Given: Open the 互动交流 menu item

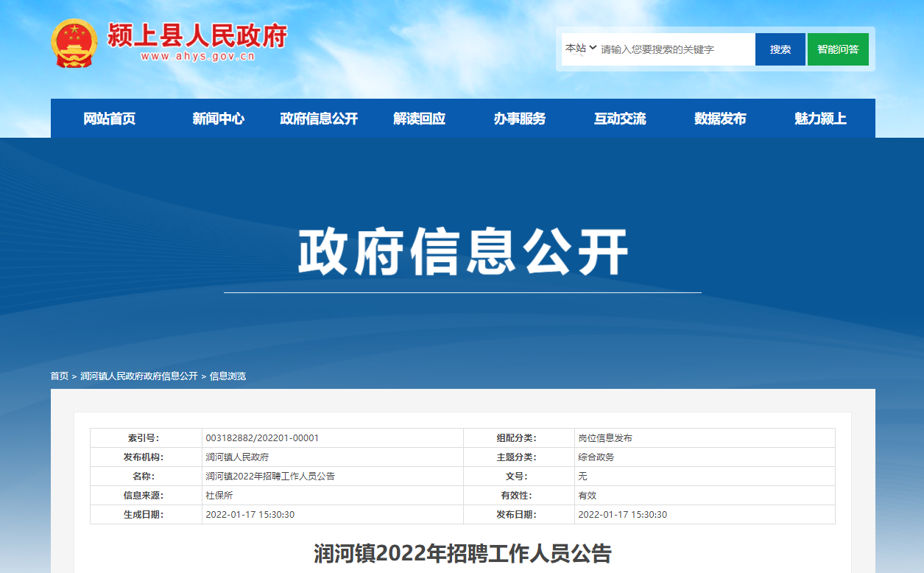Looking at the screenshot, I should pyautogui.click(x=620, y=119).
